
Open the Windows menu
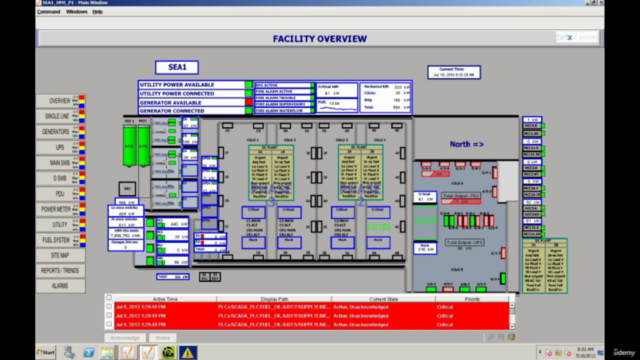76,12
